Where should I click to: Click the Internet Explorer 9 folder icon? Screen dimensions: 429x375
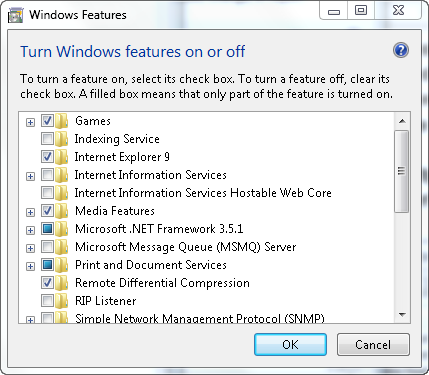(62, 157)
